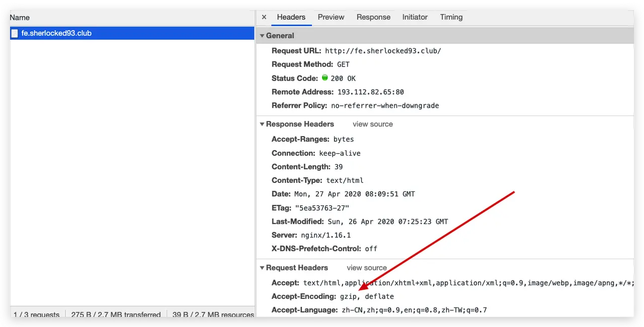Click the Request Method GET value
The image size is (644, 327).
coord(343,64)
